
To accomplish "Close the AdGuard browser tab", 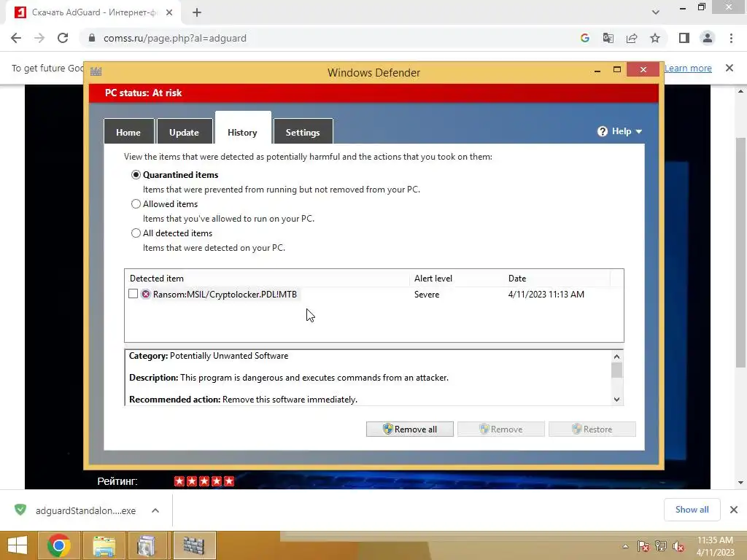I will [x=169, y=12].
